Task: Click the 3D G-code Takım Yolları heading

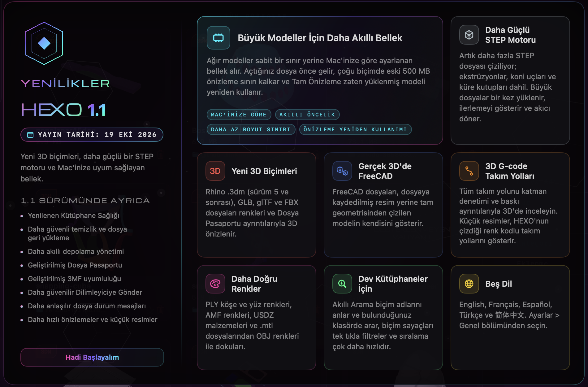Action: tap(510, 171)
